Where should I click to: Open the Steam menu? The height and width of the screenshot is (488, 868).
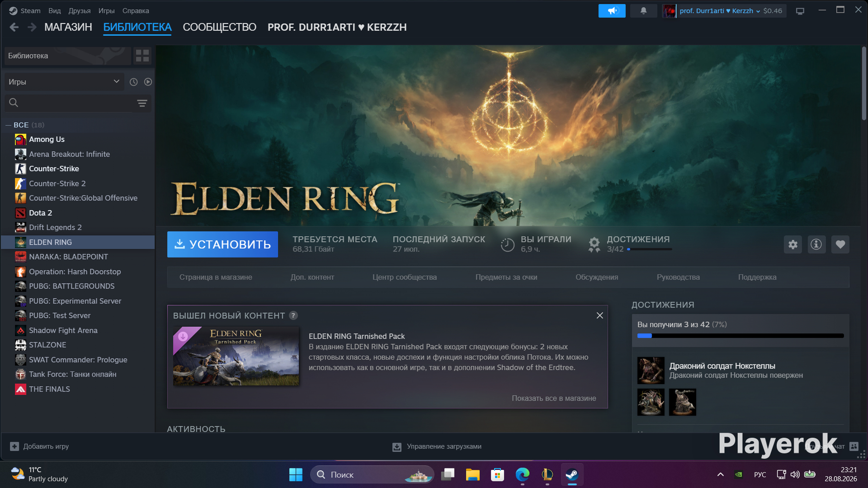click(25, 11)
